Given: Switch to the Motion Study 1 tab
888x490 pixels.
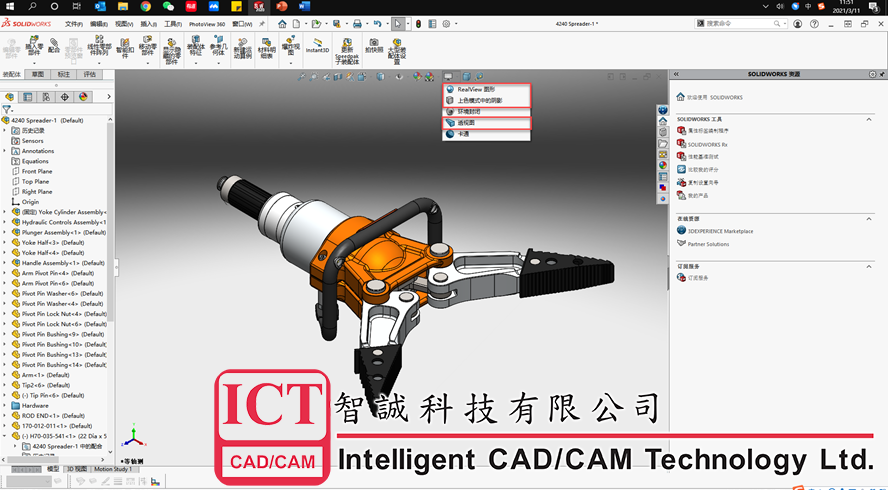Looking at the screenshot, I should pyautogui.click(x=112, y=469).
